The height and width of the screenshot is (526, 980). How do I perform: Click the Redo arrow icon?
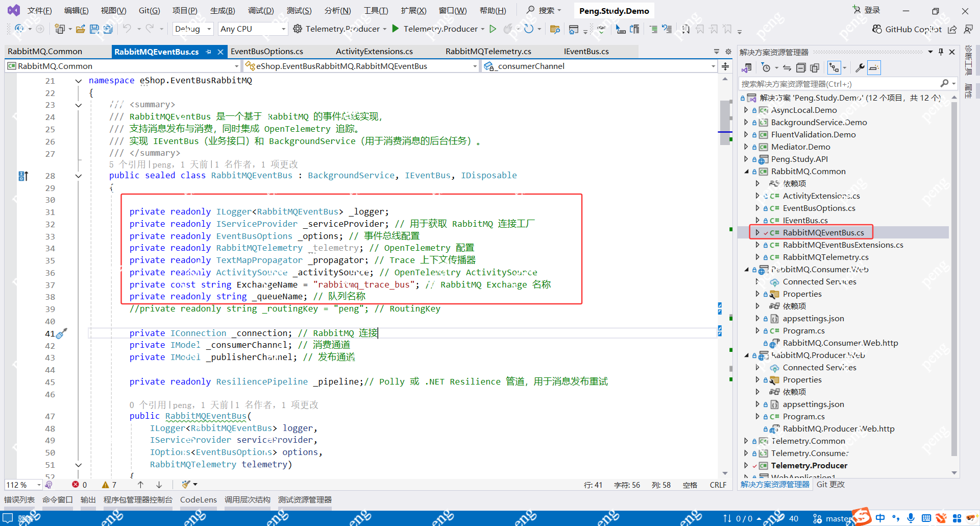[150, 29]
